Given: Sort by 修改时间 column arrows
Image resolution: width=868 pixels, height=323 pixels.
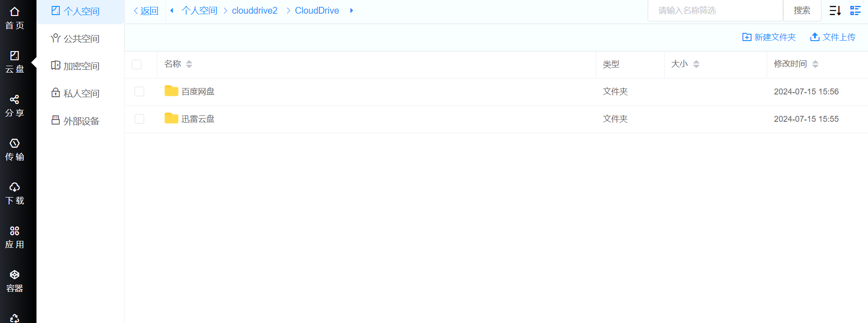Looking at the screenshot, I should [815, 64].
